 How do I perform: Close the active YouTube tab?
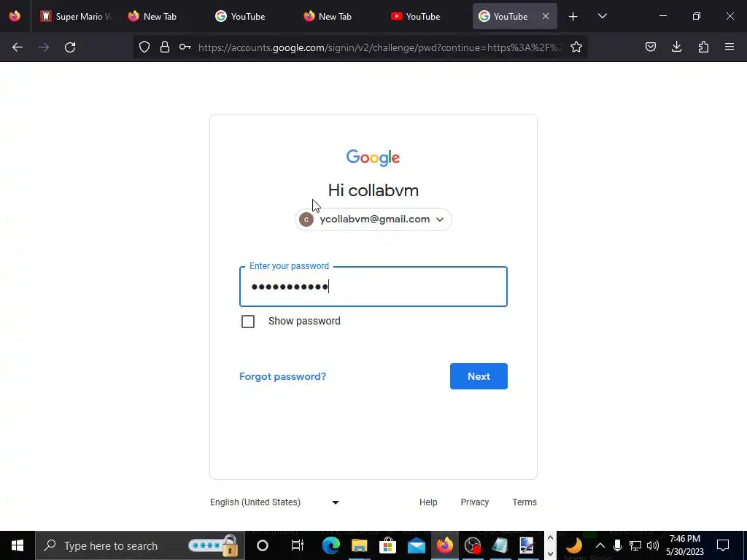coord(546,16)
